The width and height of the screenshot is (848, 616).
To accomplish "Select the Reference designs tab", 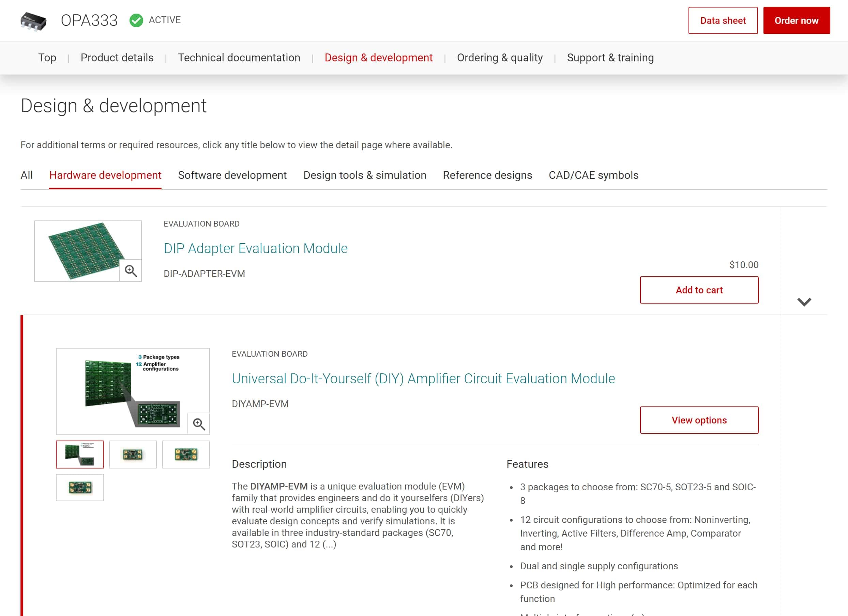I will pyautogui.click(x=487, y=175).
